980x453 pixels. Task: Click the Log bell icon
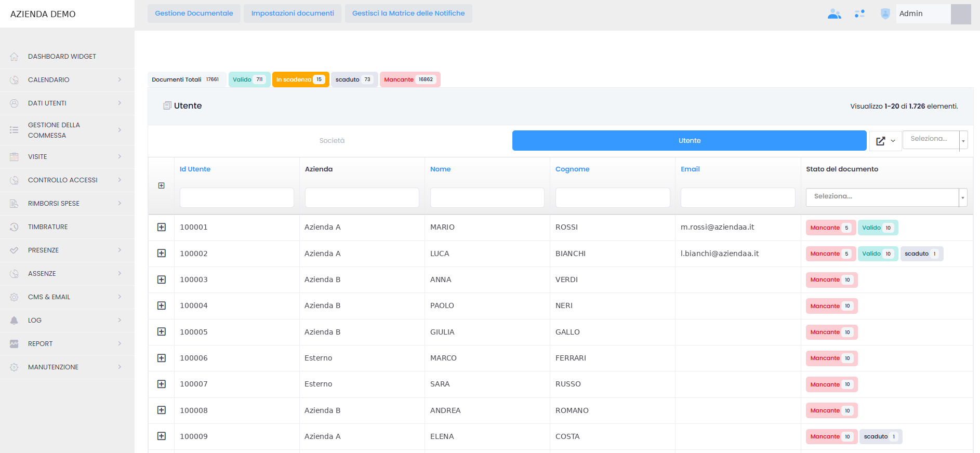[14, 321]
